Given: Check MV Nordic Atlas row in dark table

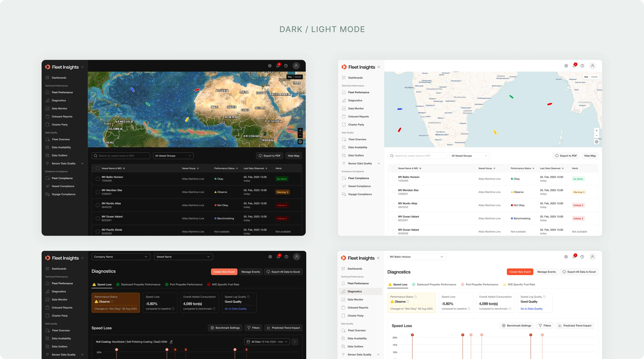Looking at the screenshot, I should pos(97,205).
